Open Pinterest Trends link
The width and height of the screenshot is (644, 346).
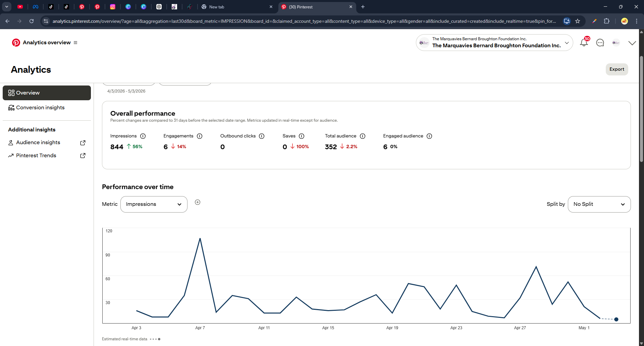pyautogui.click(x=36, y=156)
